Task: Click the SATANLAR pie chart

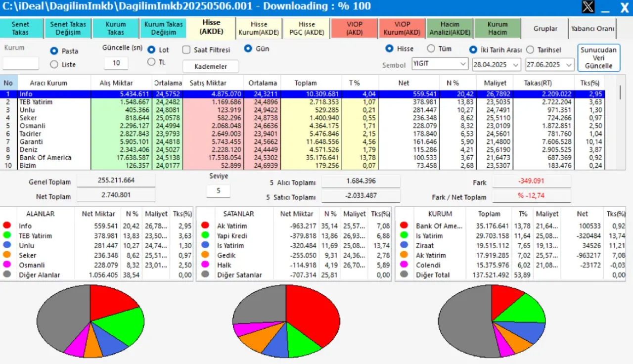Action: click(286, 321)
